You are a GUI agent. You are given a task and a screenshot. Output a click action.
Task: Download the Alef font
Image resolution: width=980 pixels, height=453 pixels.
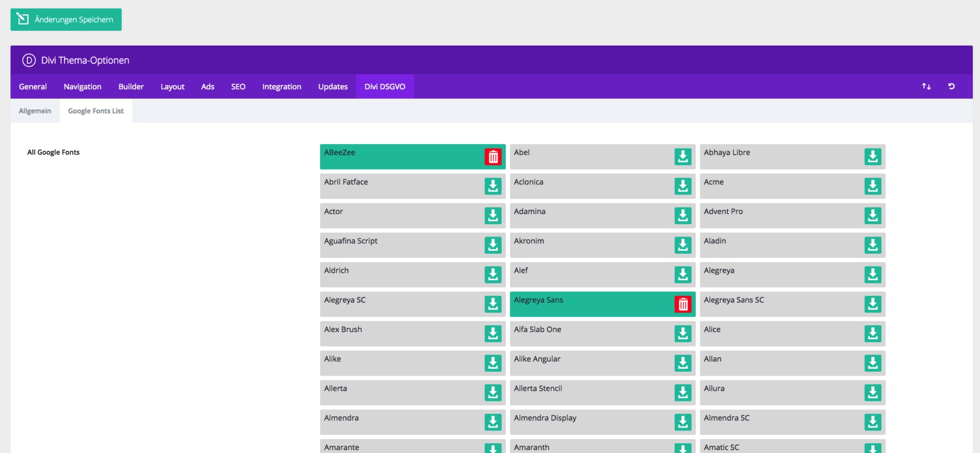(x=683, y=275)
